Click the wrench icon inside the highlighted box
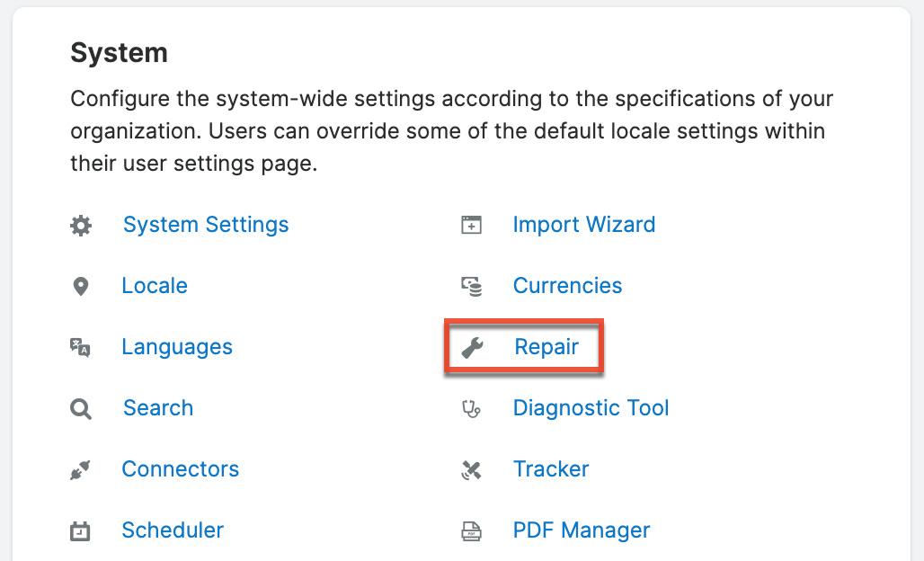The image size is (924, 561). pyautogui.click(x=470, y=347)
